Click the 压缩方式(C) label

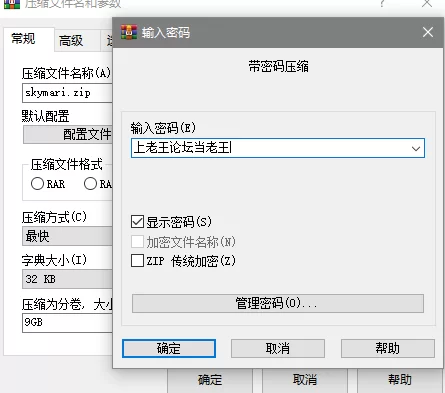click(54, 217)
